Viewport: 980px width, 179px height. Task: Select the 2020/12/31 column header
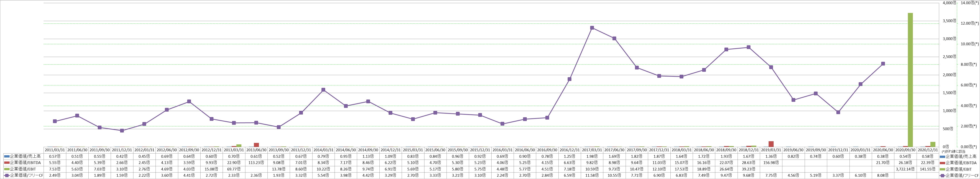click(928, 150)
